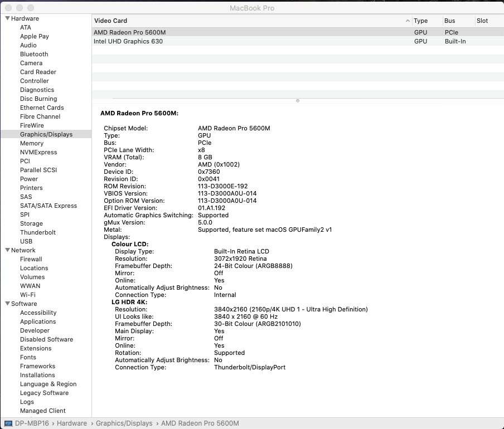Select SATA/SATA Express in the sidebar
504x429 pixels.
click(49, 206)
